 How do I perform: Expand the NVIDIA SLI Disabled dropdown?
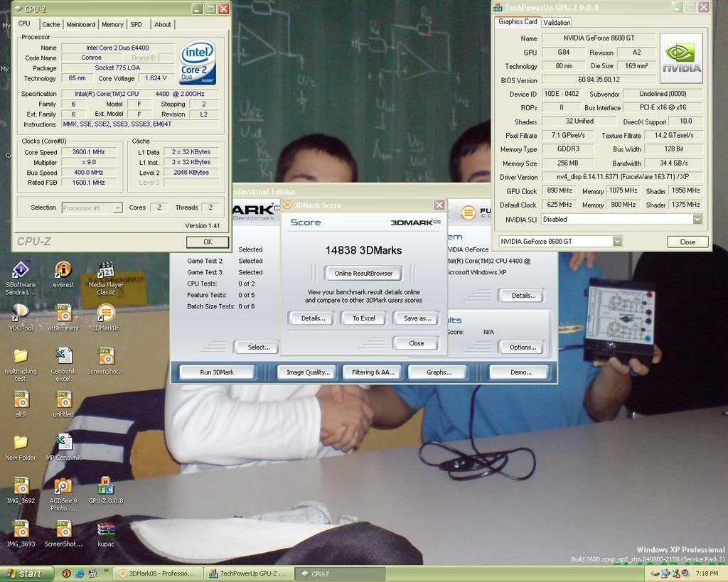tap(697, 219)
